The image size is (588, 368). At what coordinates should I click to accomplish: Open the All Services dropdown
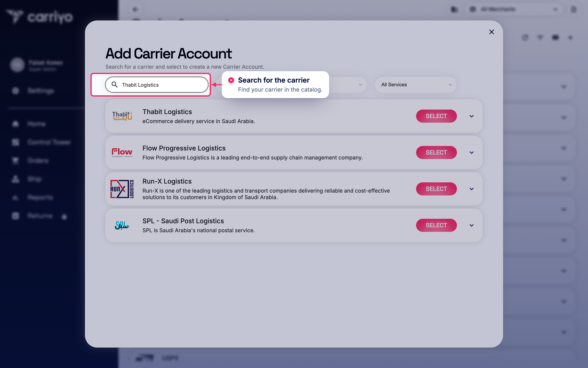415,85
